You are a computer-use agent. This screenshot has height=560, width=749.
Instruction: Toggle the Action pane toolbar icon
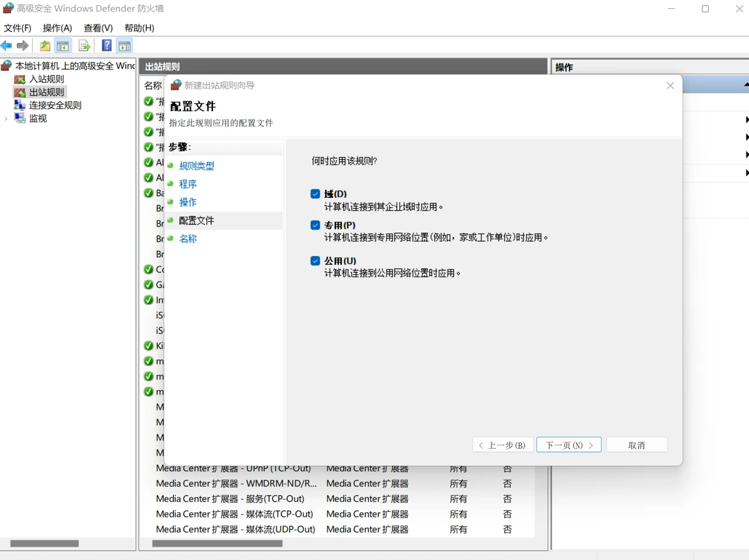click(x=124, y=46)
